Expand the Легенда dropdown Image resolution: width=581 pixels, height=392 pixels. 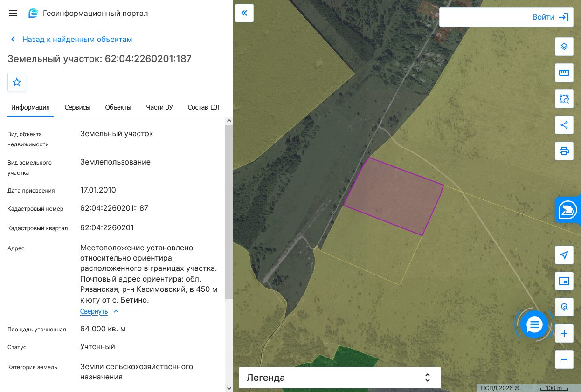[x=340, y=378]
